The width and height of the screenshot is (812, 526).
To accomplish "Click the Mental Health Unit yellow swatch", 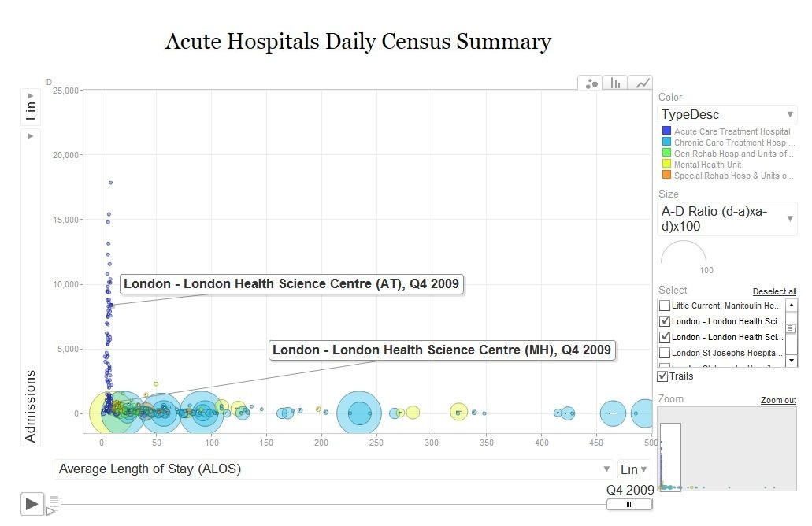I will pyautogui.click(x=666, y=165).
